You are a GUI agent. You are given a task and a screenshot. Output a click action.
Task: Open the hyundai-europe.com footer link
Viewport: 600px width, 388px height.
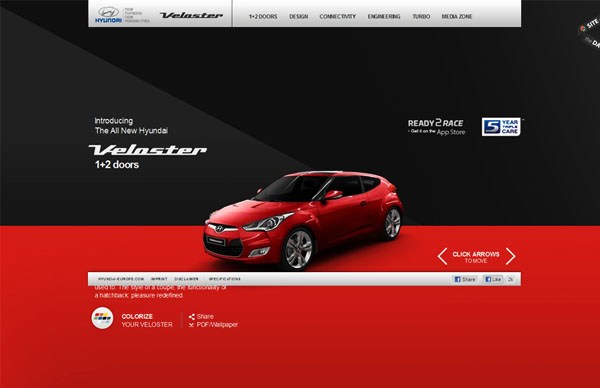(121, 279)
